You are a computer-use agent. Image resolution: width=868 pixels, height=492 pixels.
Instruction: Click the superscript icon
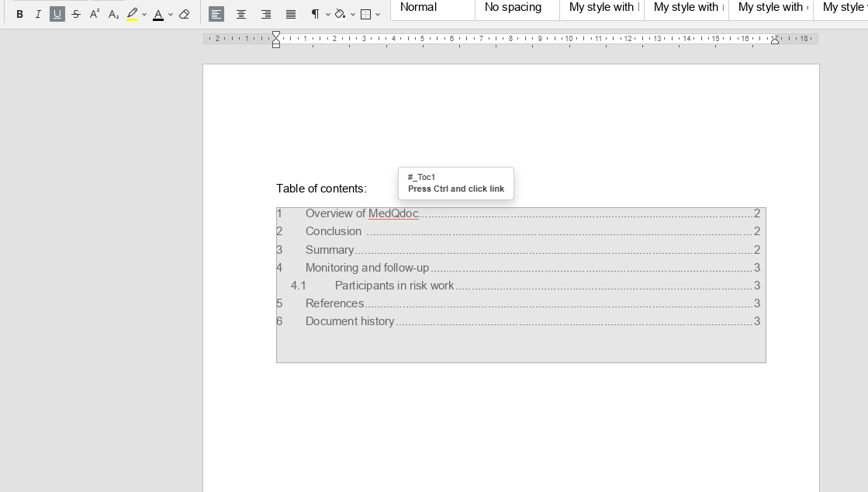tap(95, 14)
